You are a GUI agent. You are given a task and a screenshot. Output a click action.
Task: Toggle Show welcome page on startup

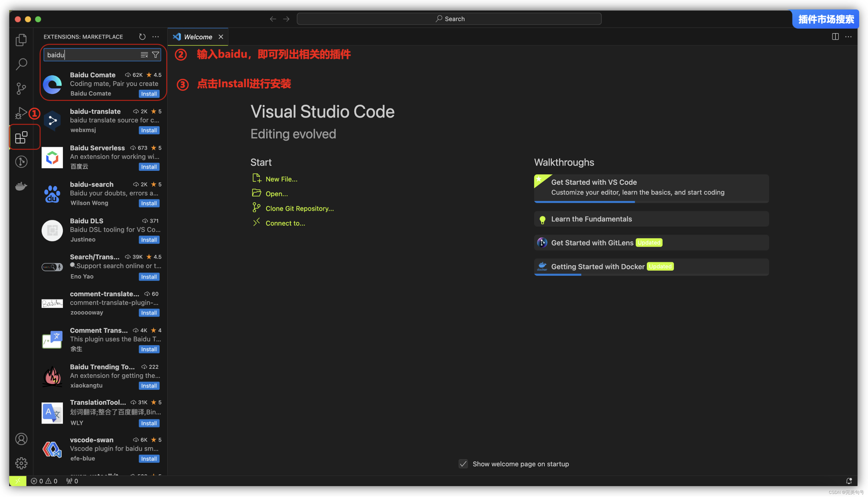(463, 464)
